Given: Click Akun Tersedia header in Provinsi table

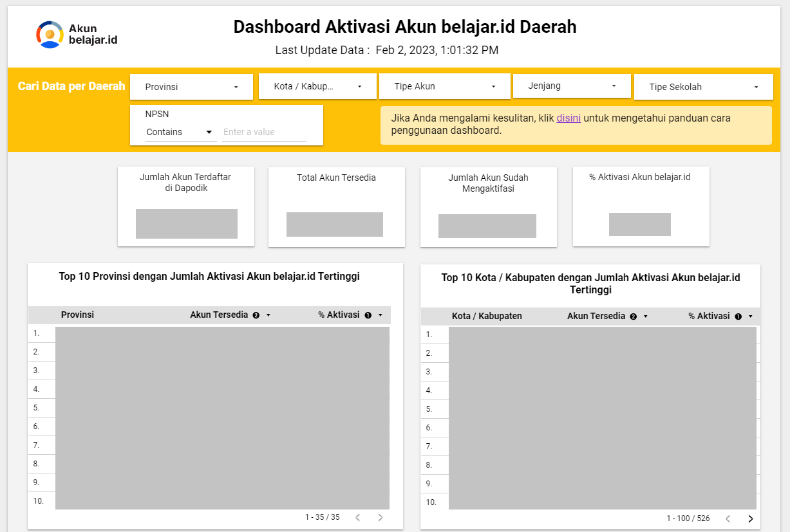Looking at the screenshot, I should [x=219, y=315].
